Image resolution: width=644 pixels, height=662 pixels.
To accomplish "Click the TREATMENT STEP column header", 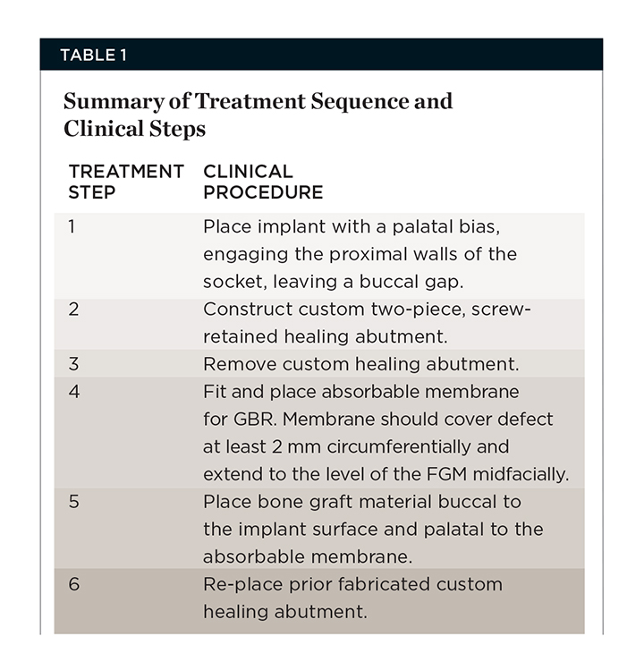I will (126, 181).
